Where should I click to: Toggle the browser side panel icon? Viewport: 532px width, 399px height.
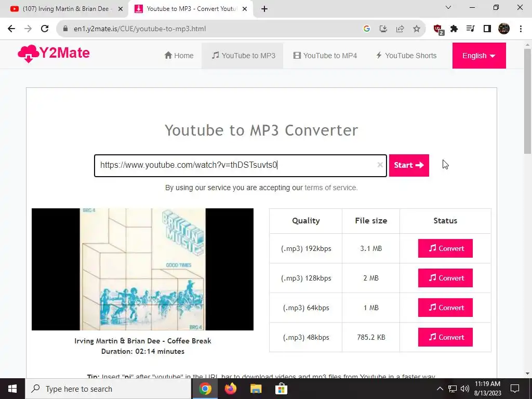(487, 29)
